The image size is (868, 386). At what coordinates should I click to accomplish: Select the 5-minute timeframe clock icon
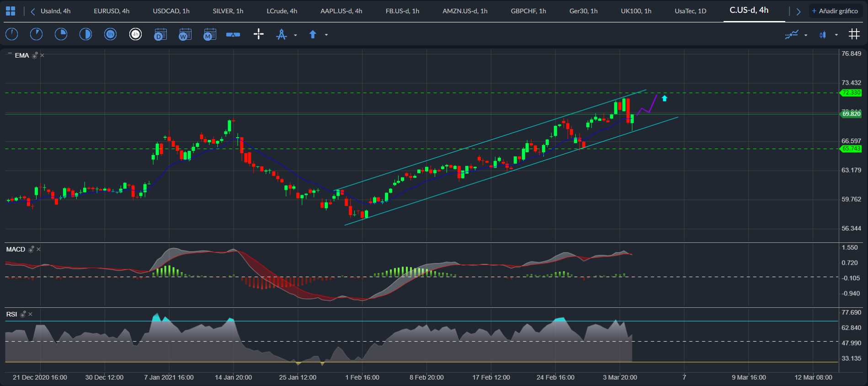36,34
